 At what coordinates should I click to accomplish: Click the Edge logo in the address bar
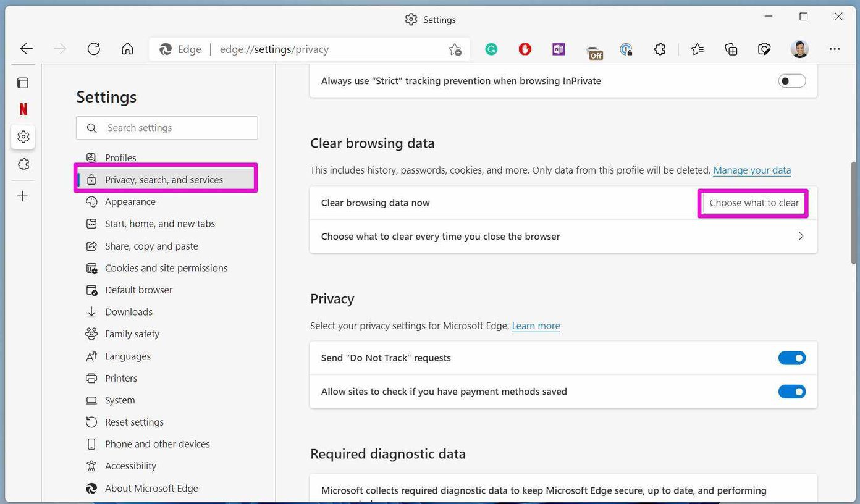(166, 49)
